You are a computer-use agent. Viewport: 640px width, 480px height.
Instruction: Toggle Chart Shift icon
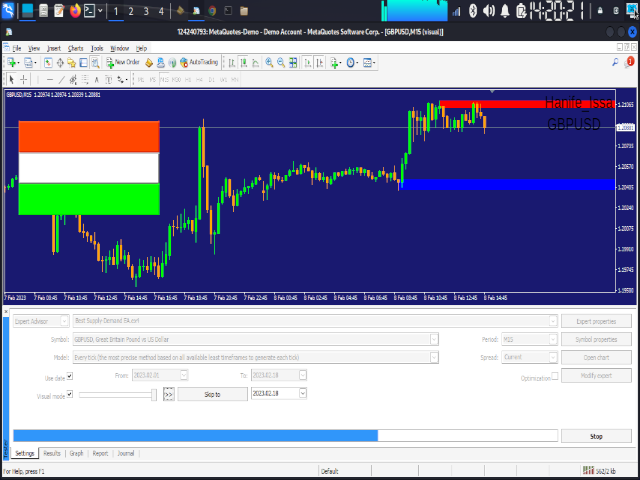[320, 62]
